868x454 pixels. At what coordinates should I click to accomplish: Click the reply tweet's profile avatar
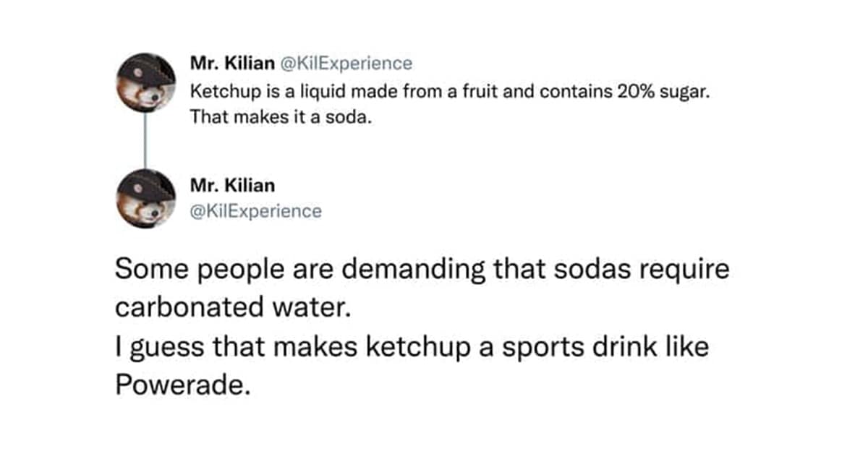pyautogui.click(x=147, y=198)
